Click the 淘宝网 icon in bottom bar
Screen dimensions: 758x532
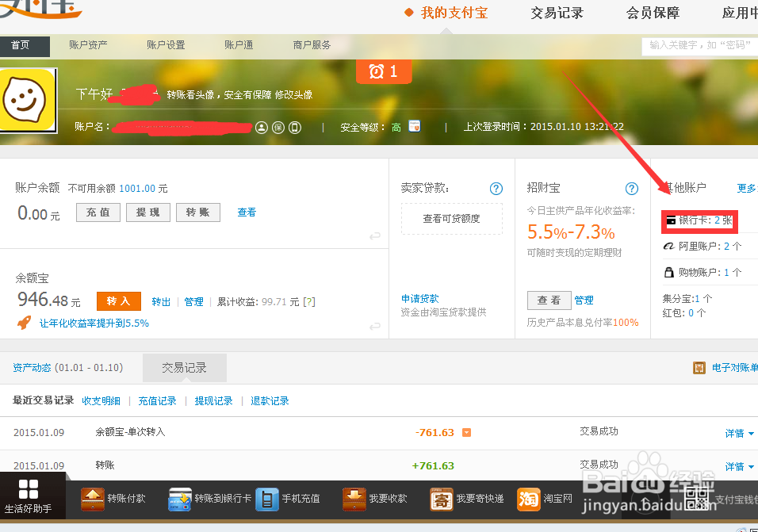pos(528,499)
